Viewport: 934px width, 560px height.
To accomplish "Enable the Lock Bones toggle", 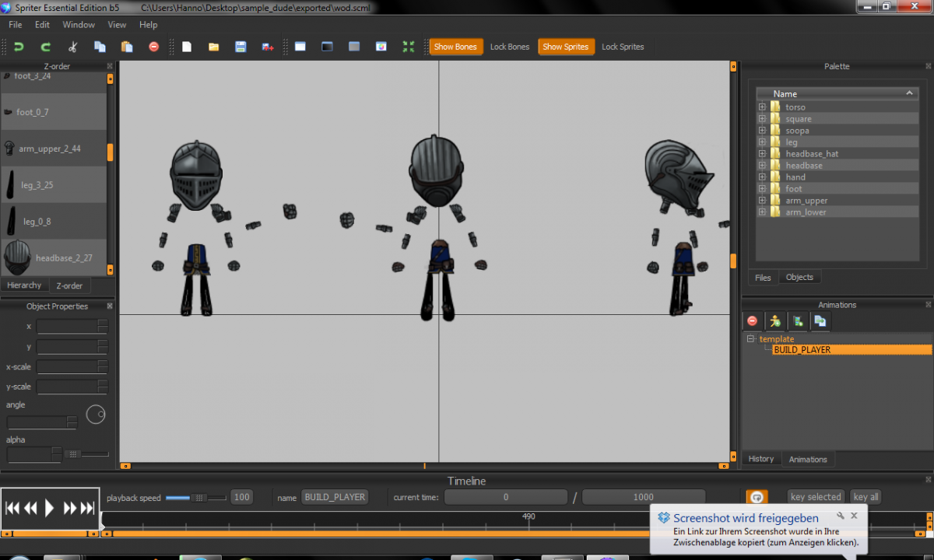I will click(x=509, y=47).
